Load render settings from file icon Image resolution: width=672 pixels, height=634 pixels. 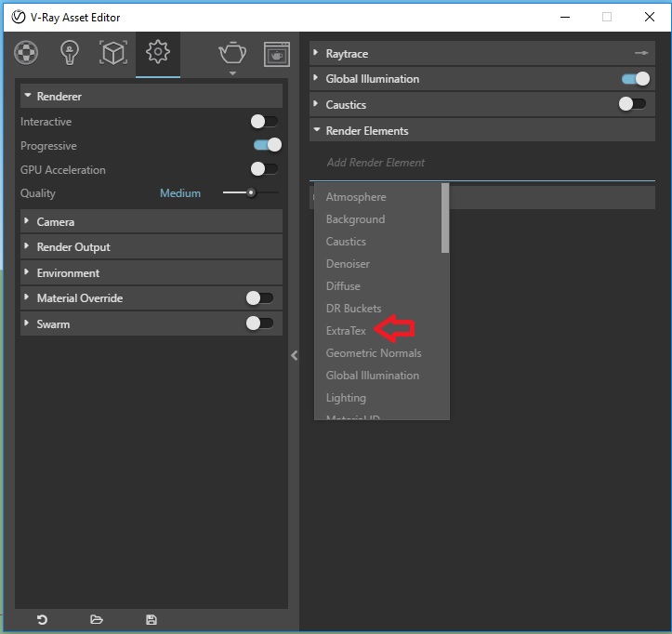[97, 619]
